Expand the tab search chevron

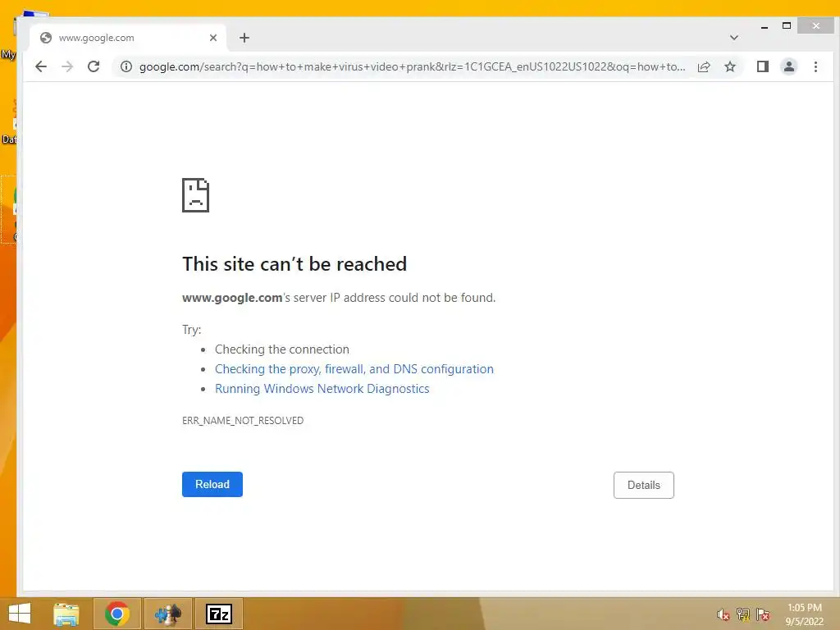coord(734,38)
